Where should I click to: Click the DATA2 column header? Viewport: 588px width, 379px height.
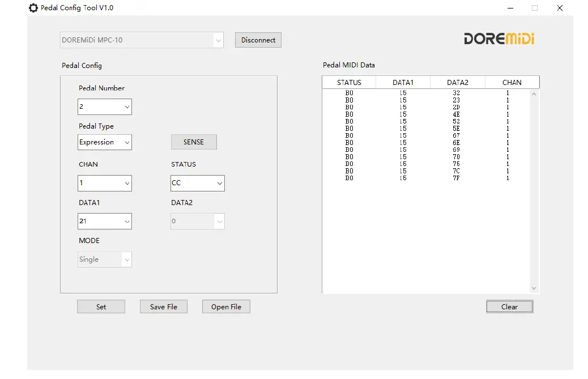[458, 83]
